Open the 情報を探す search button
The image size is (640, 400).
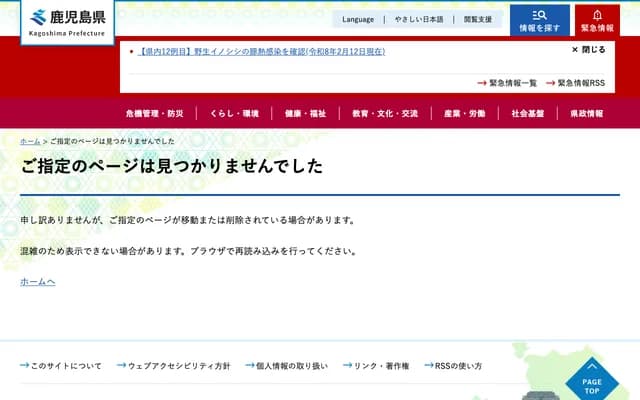(x=539, y=20)
